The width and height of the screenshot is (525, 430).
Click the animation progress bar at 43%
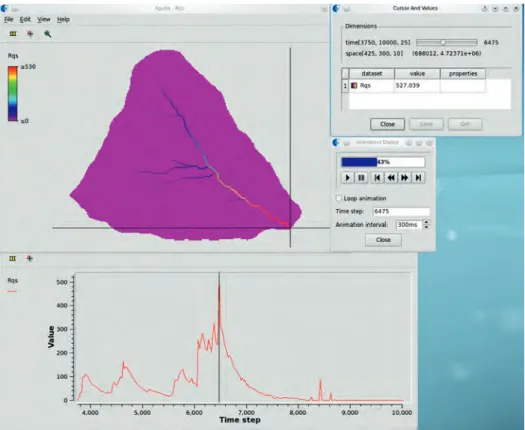[383, 162]
